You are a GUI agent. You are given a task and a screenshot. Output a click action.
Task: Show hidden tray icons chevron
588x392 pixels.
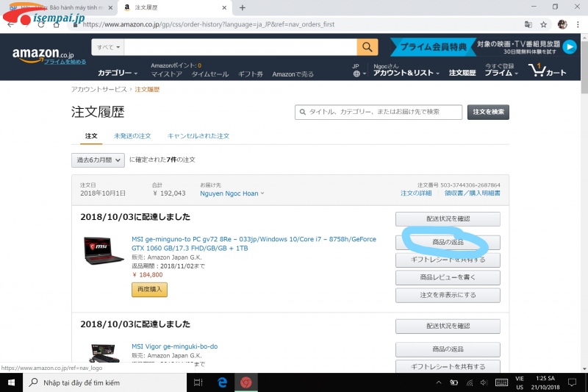pos(438,382)
